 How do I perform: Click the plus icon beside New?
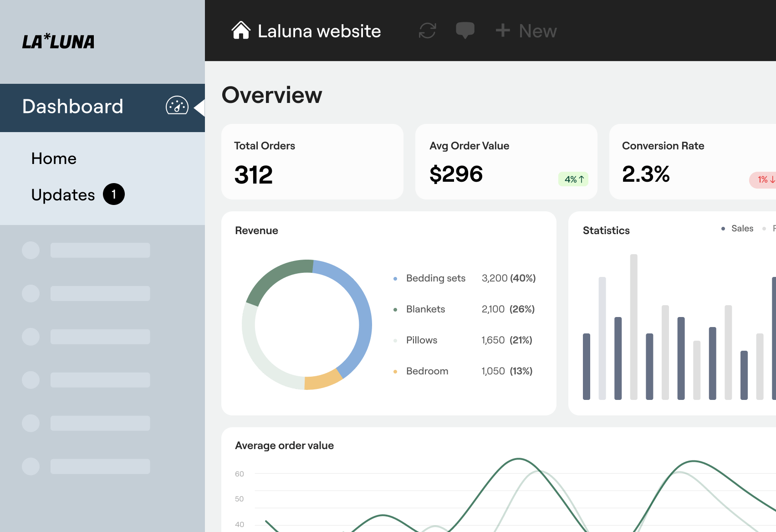503,31
